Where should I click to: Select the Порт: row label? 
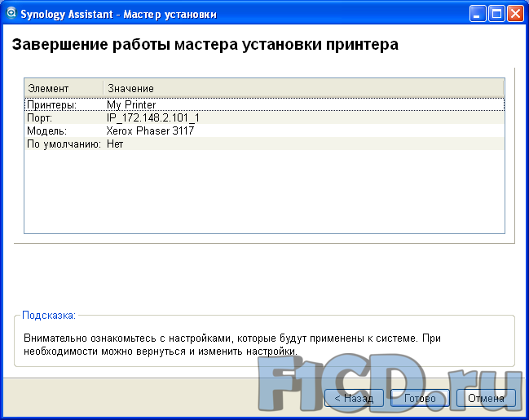click(x=39, y=117)
